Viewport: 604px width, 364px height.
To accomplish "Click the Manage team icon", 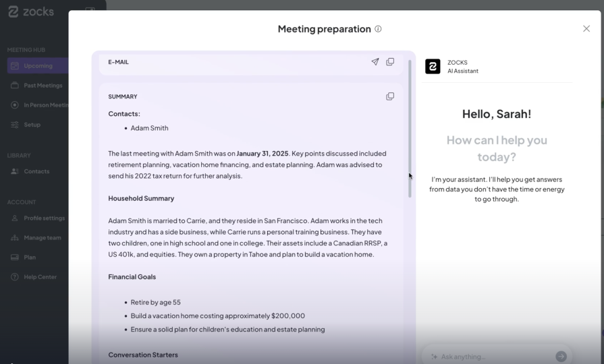I will [x=15, y=238].
